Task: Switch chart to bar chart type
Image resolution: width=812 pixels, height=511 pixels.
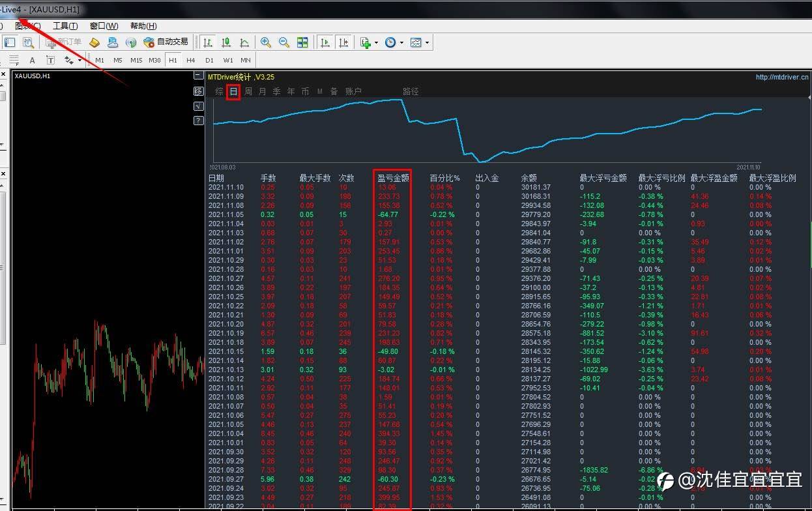Action: pyautogui.click(x=208, y=42)
